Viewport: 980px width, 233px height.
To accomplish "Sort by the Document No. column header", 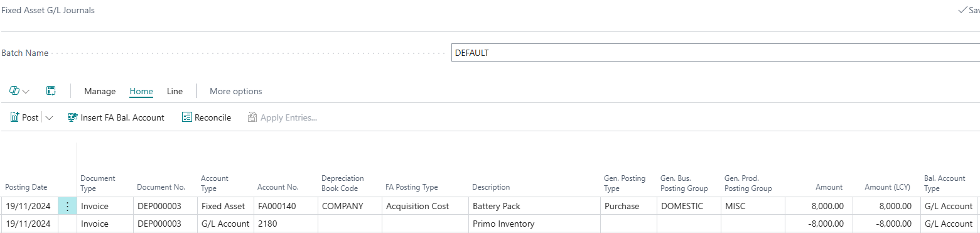I will click(161, 187).
